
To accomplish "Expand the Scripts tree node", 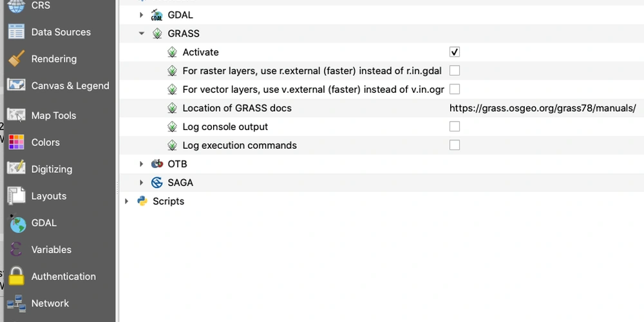I will click(126, 201).
